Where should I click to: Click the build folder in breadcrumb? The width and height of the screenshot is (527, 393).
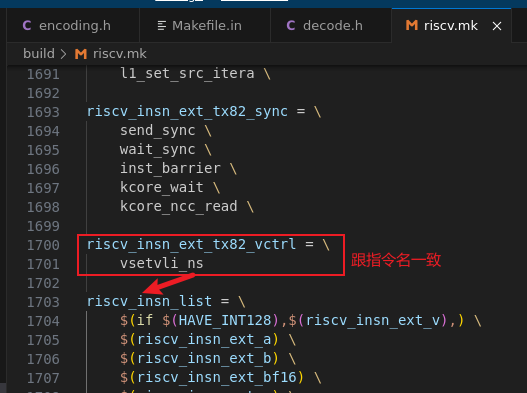(39, 53)
